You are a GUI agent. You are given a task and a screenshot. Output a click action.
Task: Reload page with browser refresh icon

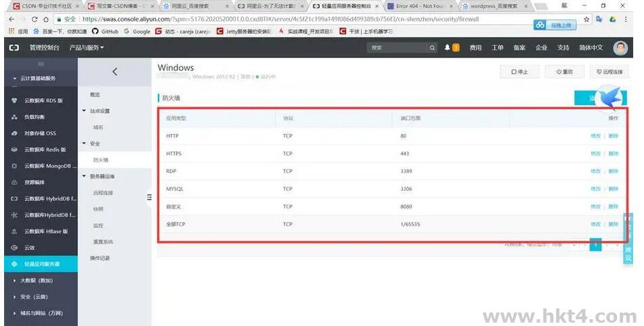point(35,19)
